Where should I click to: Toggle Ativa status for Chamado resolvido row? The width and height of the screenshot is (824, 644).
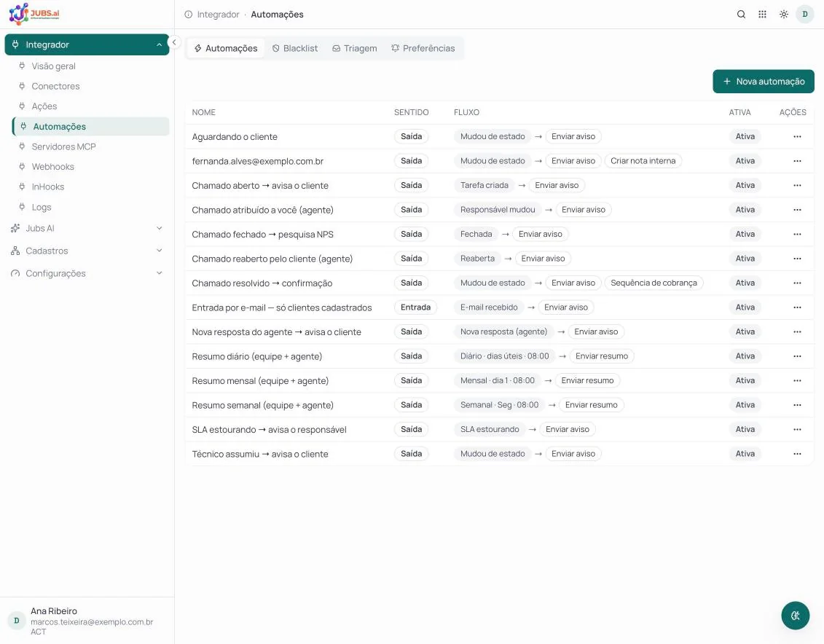[745, 283]
